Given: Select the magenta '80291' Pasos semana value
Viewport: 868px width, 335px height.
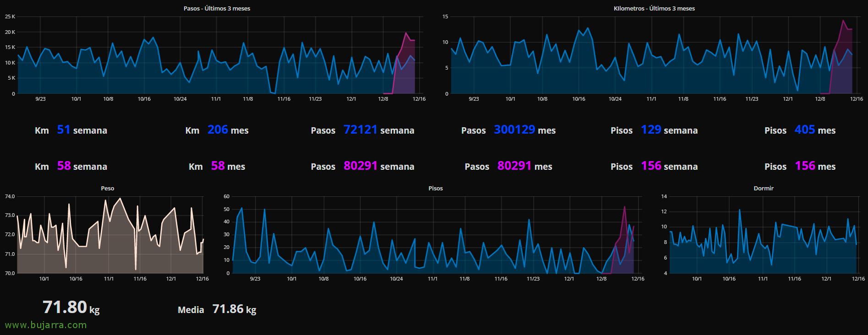Looking at the screenshot, I should click(360, 166).
